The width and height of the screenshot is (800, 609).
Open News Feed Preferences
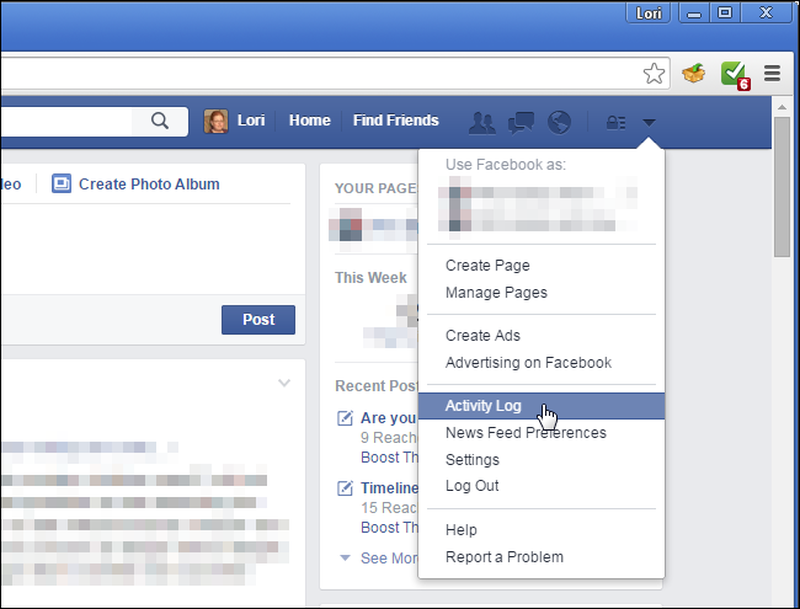coord(526,433)
